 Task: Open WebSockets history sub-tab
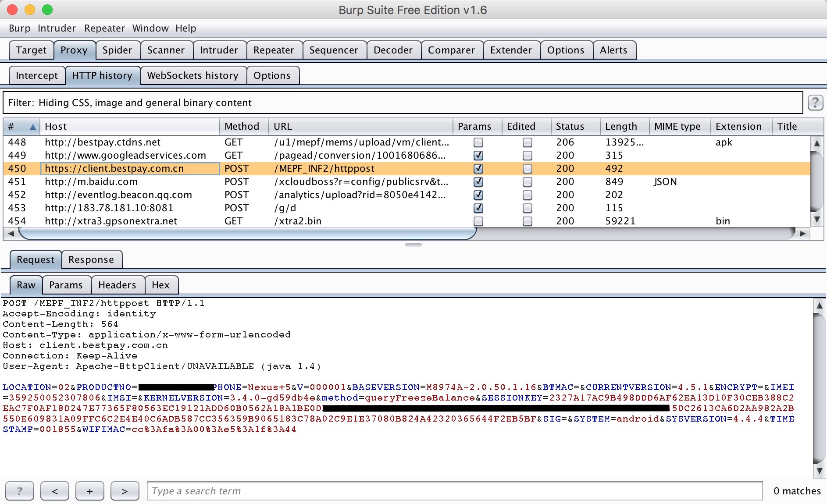click(193, 75)
